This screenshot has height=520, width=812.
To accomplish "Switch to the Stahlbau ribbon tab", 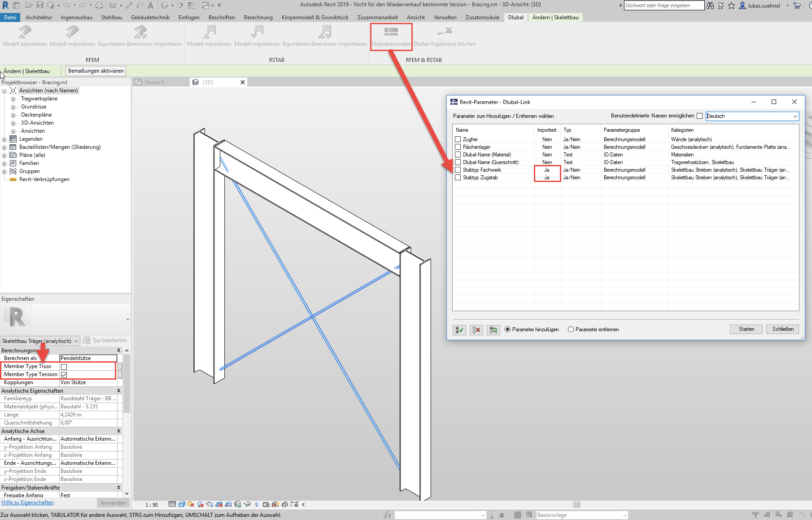I will [111, 17].
